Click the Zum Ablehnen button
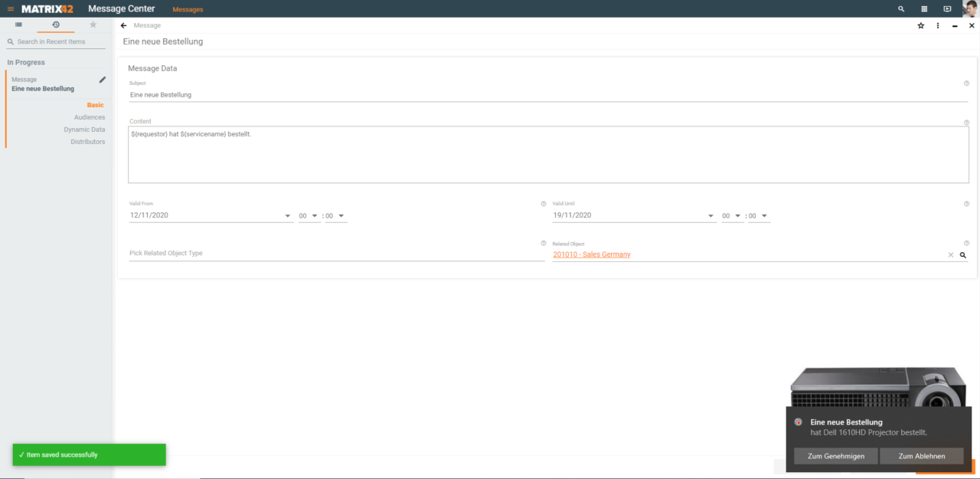 point(921,456)
